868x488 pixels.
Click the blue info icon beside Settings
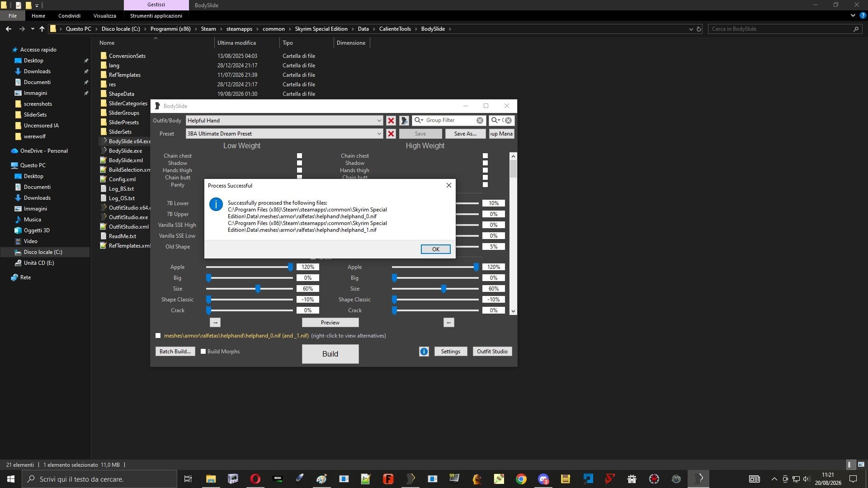424,352
